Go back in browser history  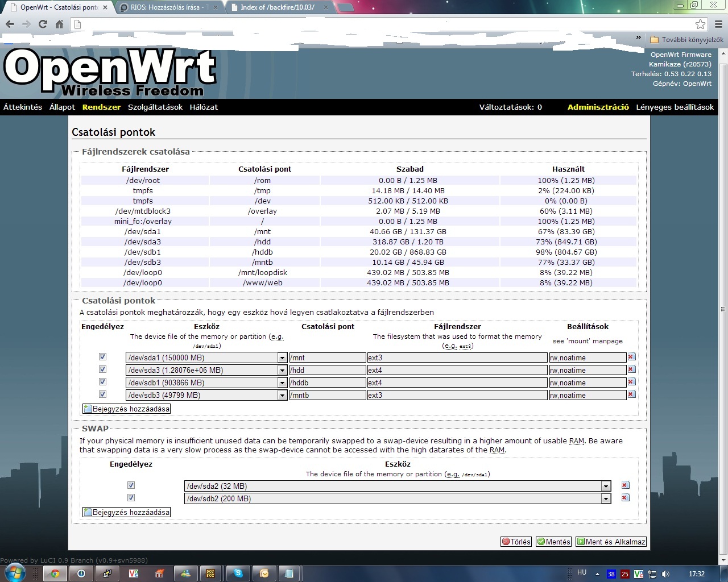(10, 24)
